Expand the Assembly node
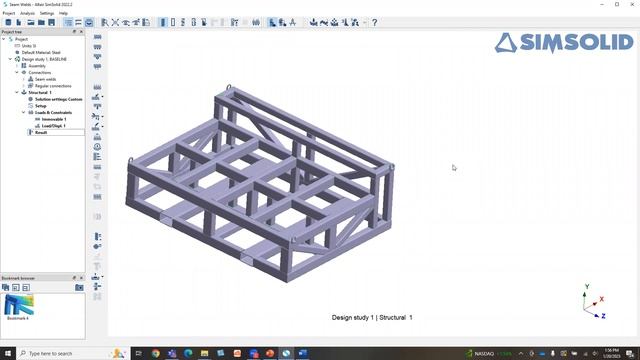 pyautogui.click(x=17, y=66)
